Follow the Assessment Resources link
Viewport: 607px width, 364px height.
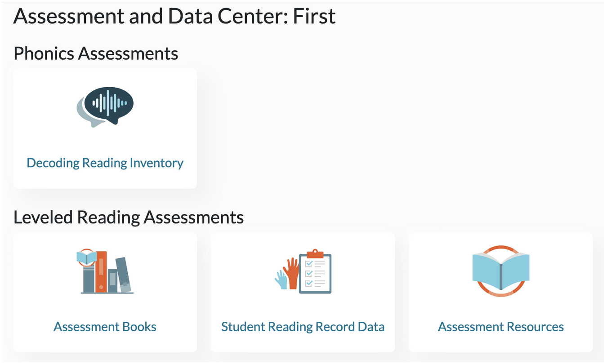click(501, 326)
